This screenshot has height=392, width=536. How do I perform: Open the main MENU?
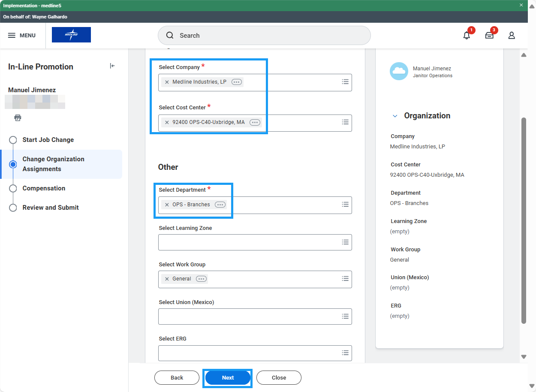pos(22,36)
